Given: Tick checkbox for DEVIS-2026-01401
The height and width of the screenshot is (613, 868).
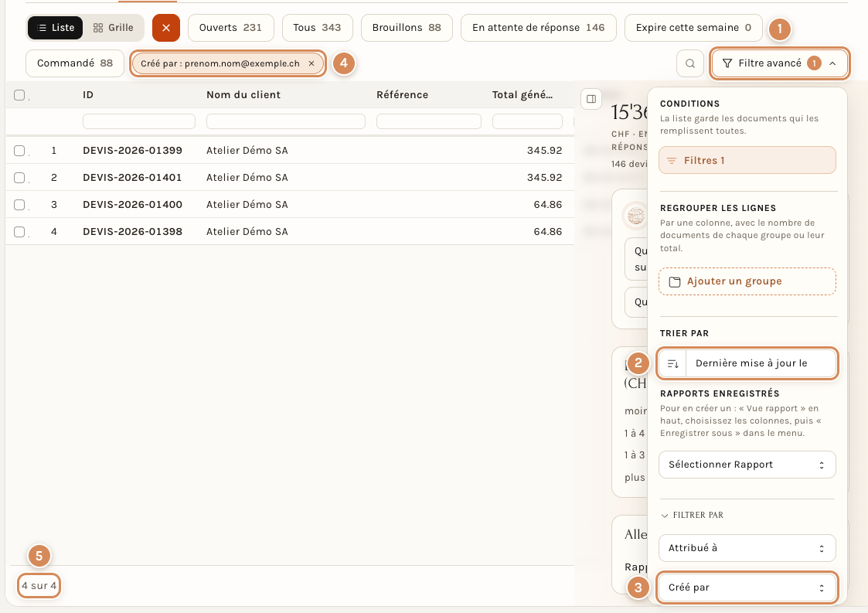Looking at the screenshot, I should [19, 178].
